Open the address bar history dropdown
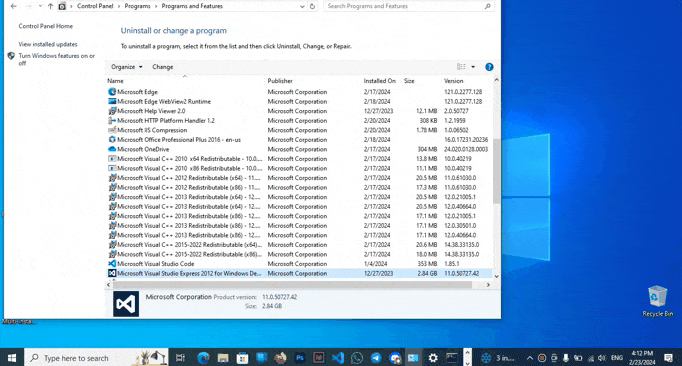This screenshot has height=366, width=682. click(x=302, y=6)
